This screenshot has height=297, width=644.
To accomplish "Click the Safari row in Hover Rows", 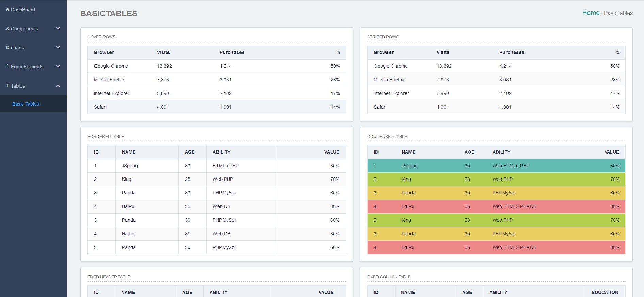I will (217, 107).
